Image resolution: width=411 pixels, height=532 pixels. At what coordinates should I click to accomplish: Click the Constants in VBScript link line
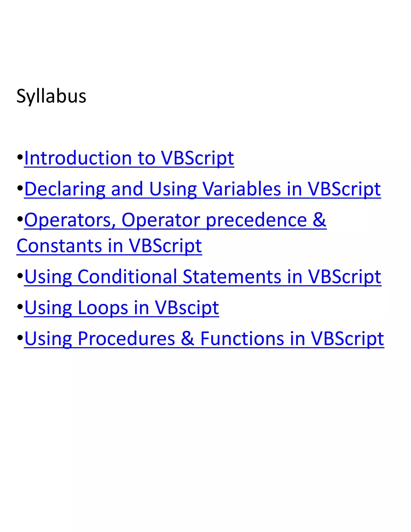point(109,246)
